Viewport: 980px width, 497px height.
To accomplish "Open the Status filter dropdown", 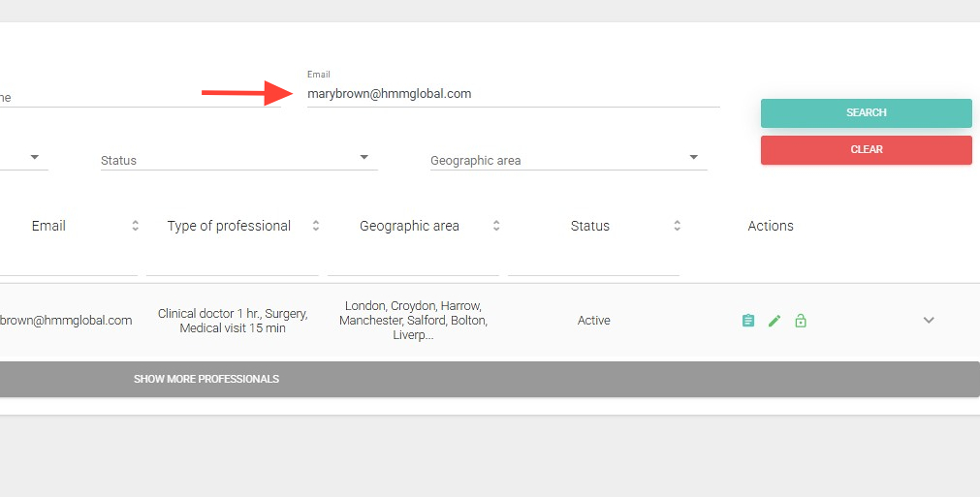I will point(364,157).
